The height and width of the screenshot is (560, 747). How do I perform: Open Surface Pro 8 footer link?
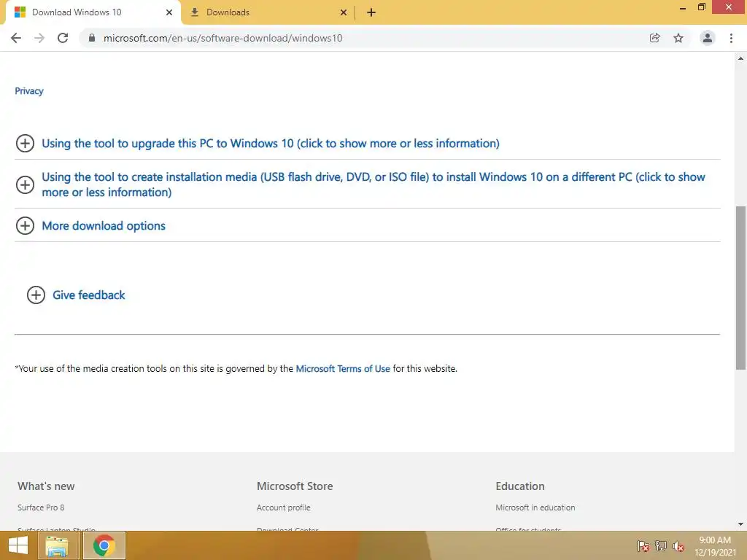click(41, 507)
